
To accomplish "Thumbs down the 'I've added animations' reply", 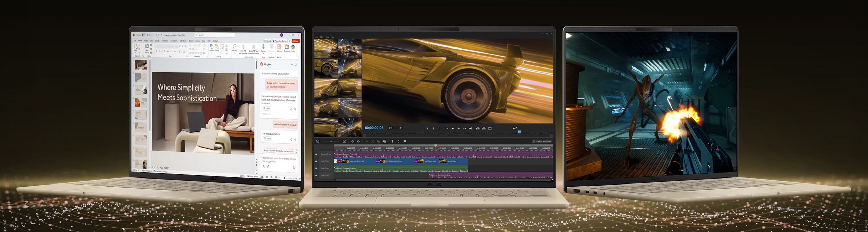I will pos(295,139).
